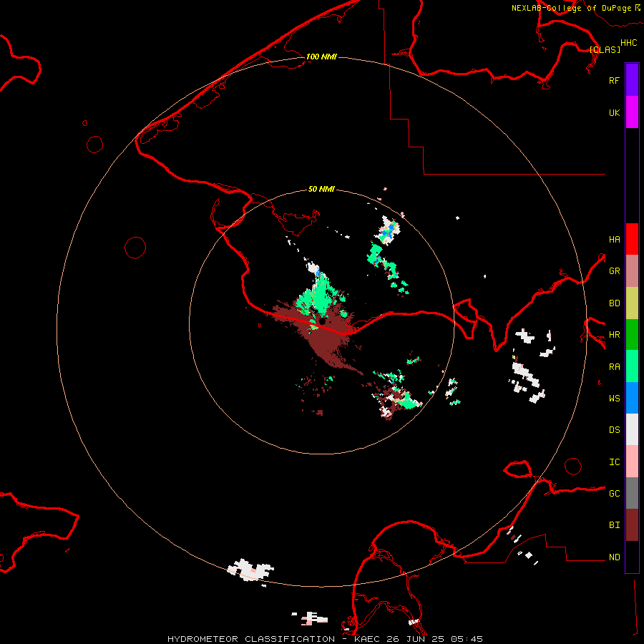The height and width of the screenshot is (644, 644).
Task: Click the HR legend label
Action: pos(614,335)
